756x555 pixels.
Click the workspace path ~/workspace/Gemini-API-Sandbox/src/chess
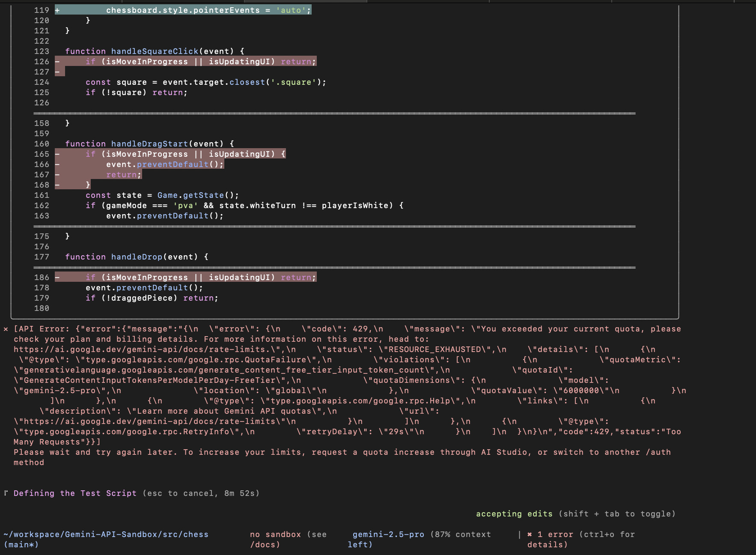(x=106, y=534)
